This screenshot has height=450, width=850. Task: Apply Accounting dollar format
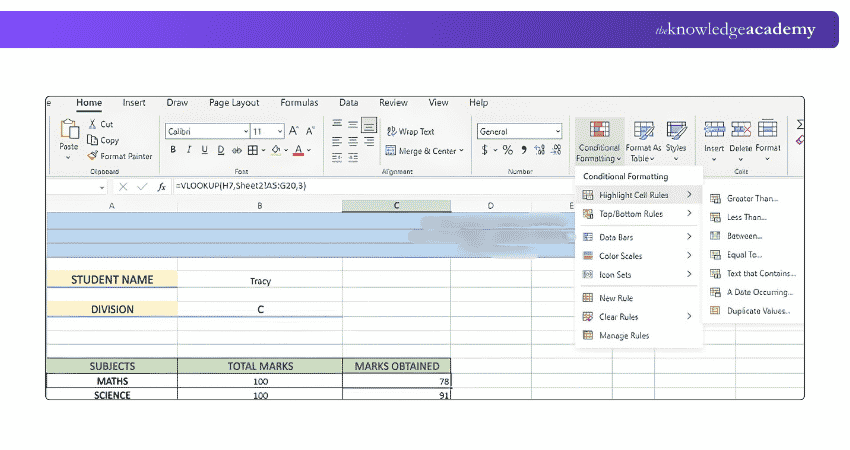(484, 150)
